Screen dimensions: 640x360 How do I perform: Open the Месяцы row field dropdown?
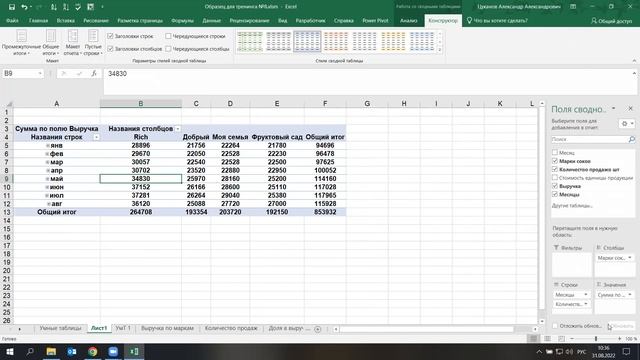[586, 295]
